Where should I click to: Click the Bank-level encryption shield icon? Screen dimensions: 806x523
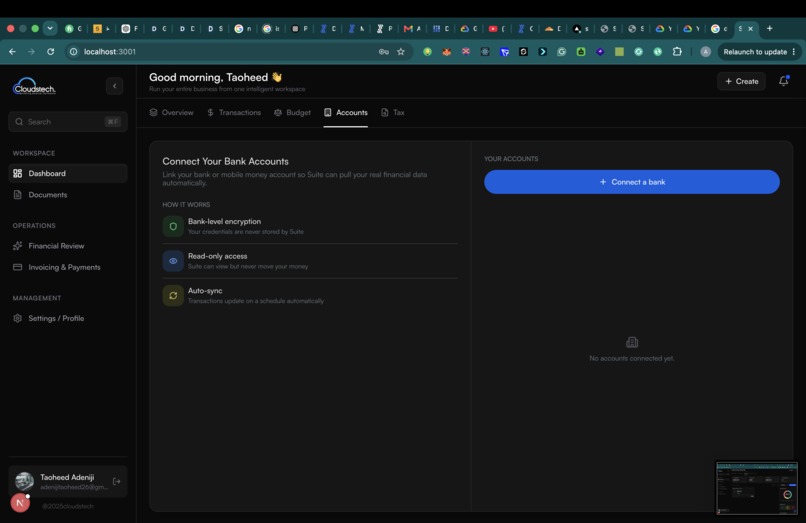pyautogui.click(x=173, y=226)
